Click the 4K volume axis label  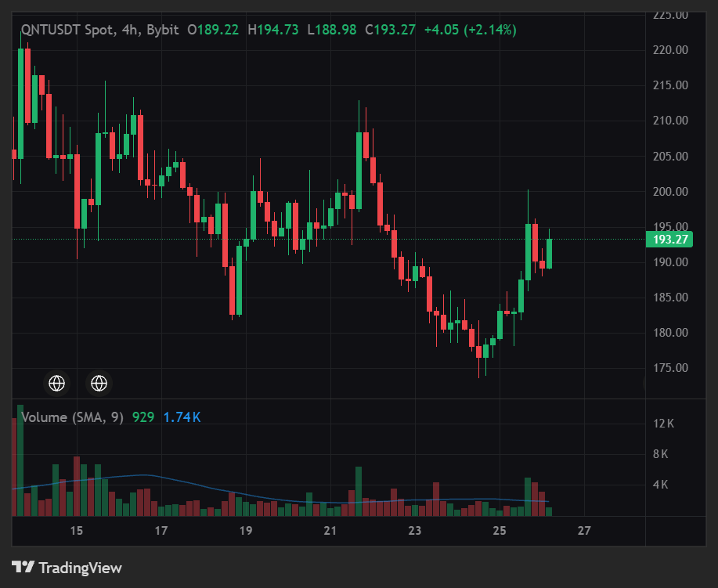tap(660, 485)
